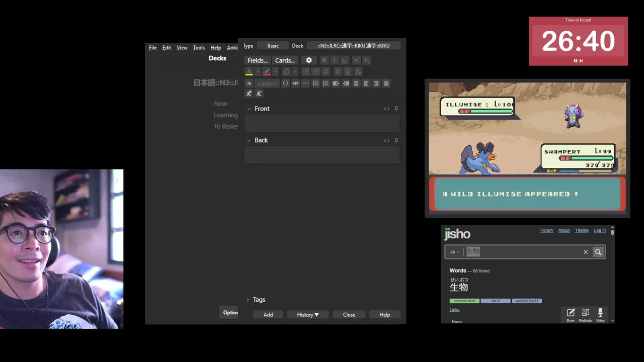Screen dimensions: 644x362
Task: Apply the green text color swatch
Action: click(249, 72)
